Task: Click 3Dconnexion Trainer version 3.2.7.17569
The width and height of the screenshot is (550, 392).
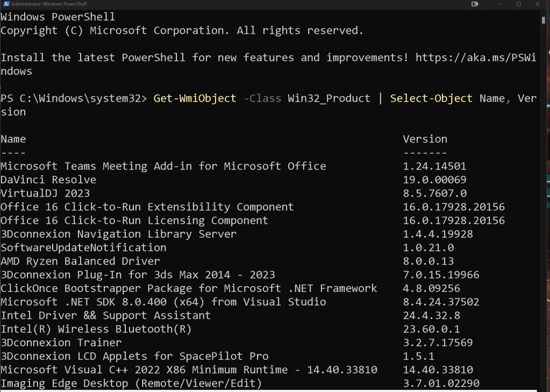Action: [x=438, y=343]
